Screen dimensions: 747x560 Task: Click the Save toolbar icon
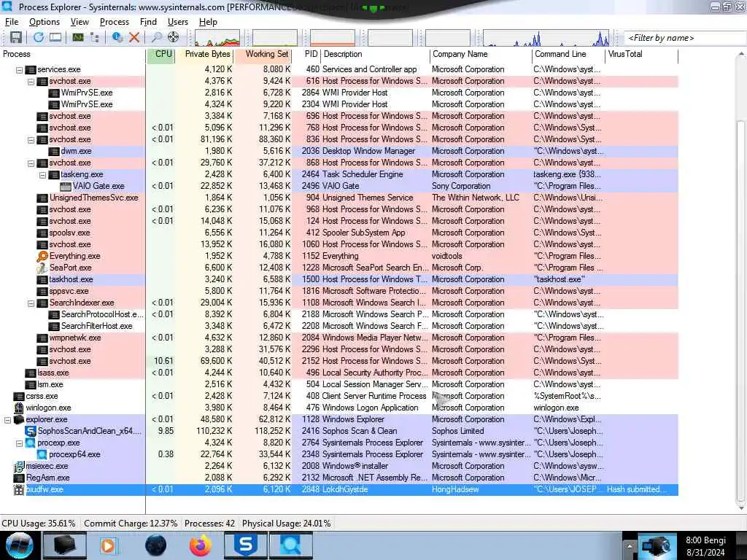point(16,37)
